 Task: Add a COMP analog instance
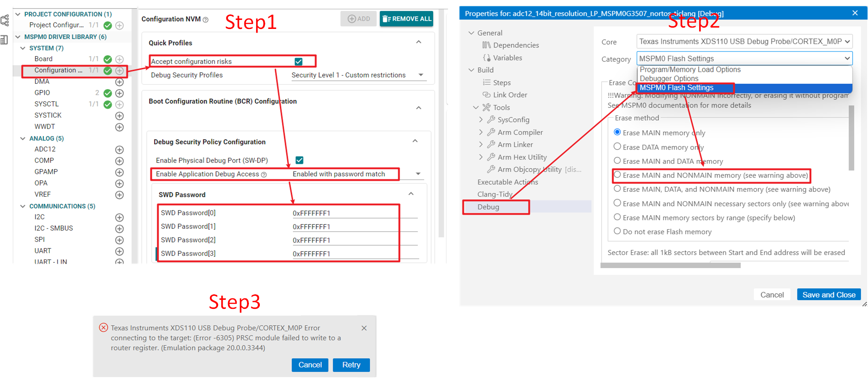point(119,161)
